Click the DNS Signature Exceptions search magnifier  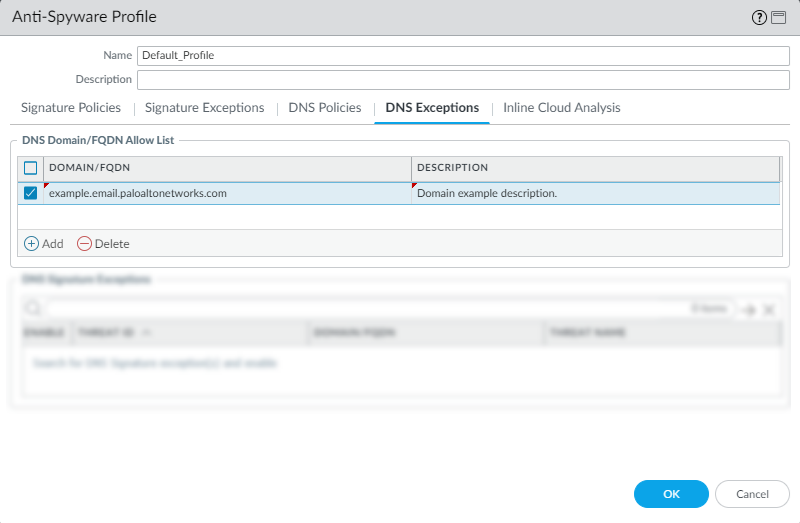click(32, 310)
